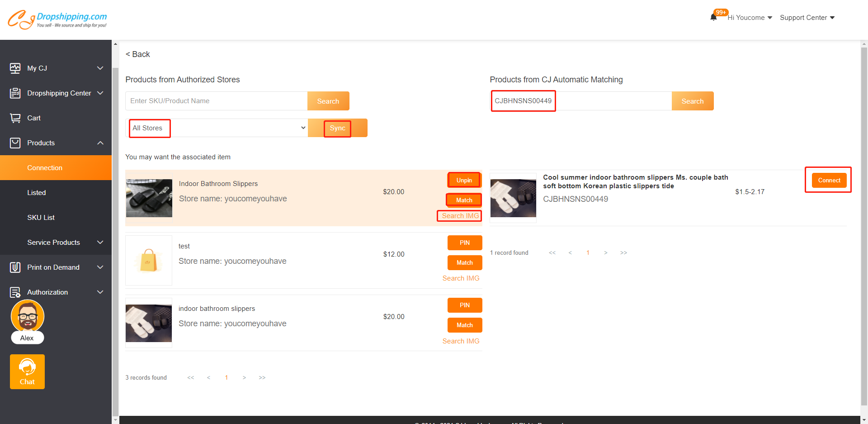Unpin the Indoor Bathroom Slippers product
Image resolution: width=868 pixels, height=424 pixels.
(x=464, y=180)
